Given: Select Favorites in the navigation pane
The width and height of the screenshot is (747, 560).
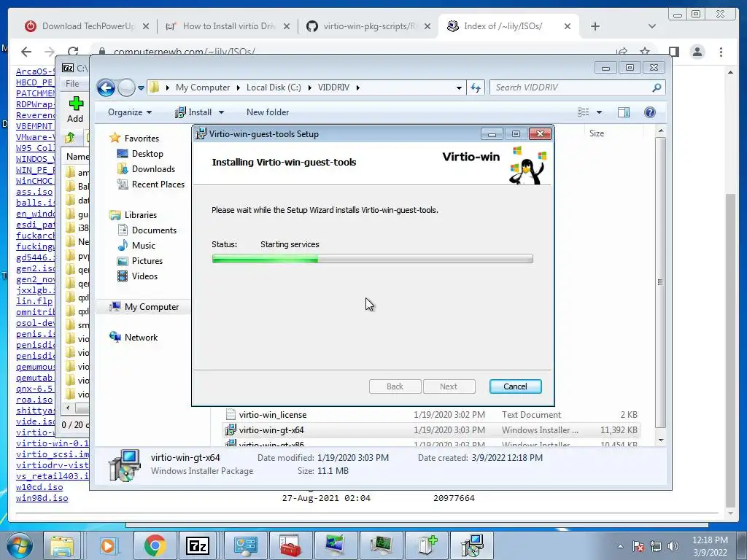Looking at the screenshot, I should (142, 139).
